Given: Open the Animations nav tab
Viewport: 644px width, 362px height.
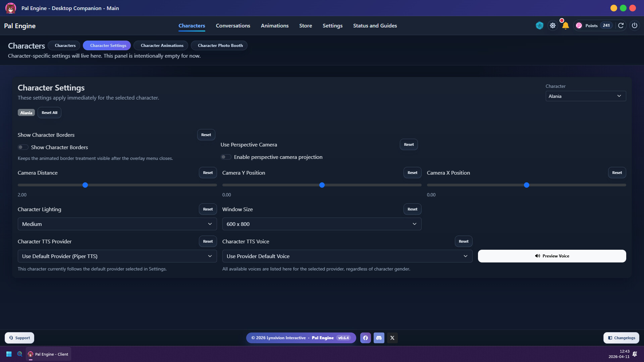Looking at the screenshot, I should point(275,25).
